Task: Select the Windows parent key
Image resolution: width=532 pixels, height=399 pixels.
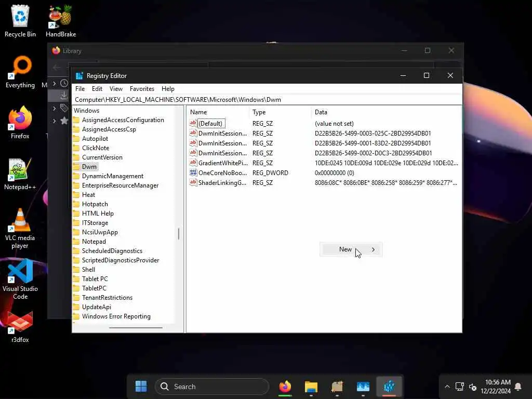Action: click(x=87, y=111)
